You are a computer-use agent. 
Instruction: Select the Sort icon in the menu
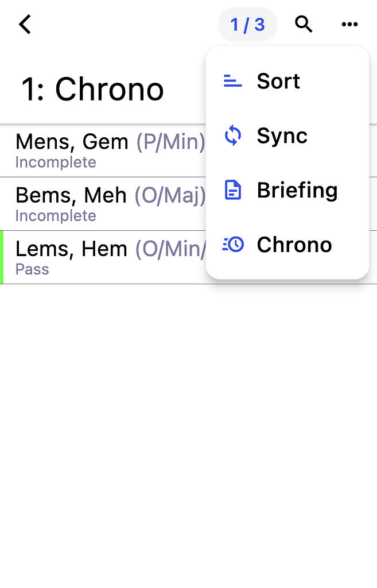tap(233, 81)
